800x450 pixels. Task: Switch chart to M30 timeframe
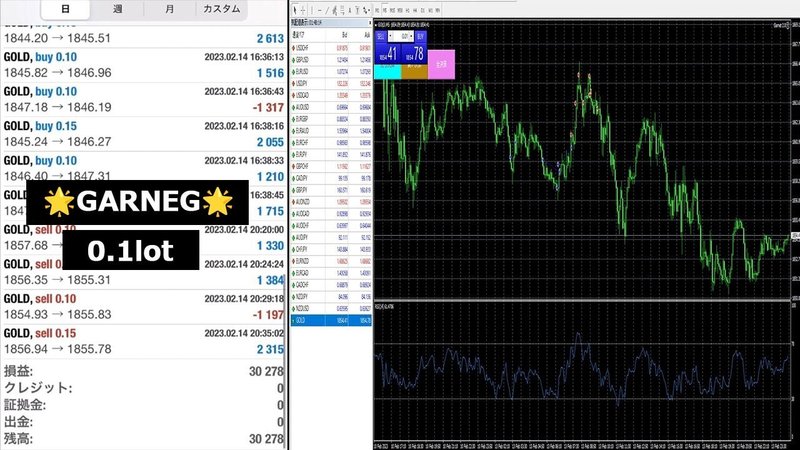pos(400,10)
